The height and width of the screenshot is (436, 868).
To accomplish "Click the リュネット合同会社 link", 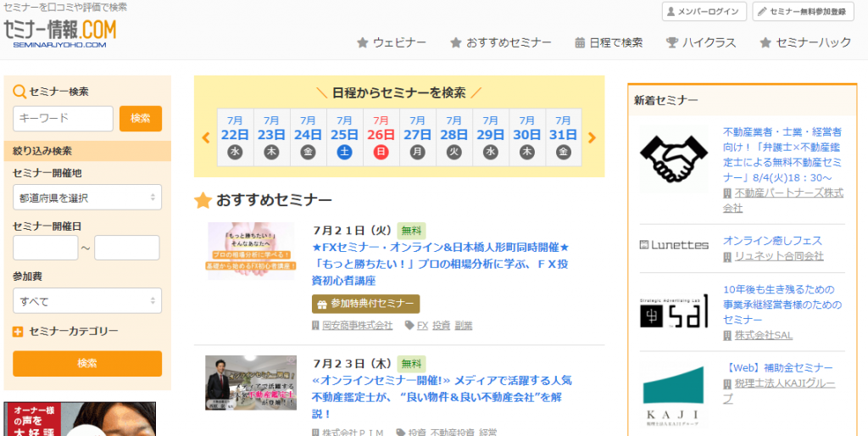I will [x=778, y=256].
